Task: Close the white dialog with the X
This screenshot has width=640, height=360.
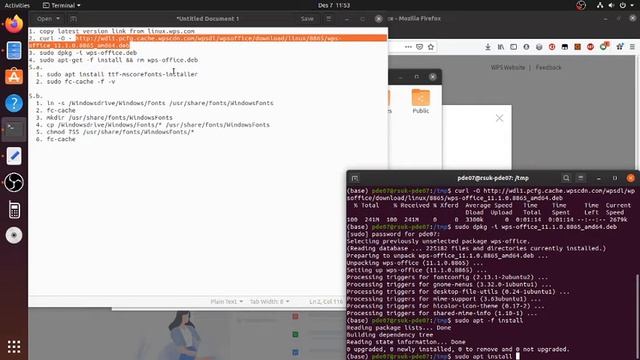Action: [x=499, y=118]
